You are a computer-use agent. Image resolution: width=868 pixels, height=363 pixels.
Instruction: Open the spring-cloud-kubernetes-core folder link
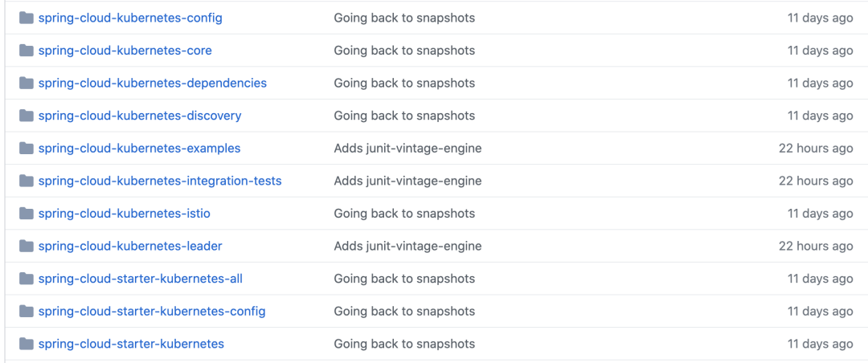[x=125, y=51]
